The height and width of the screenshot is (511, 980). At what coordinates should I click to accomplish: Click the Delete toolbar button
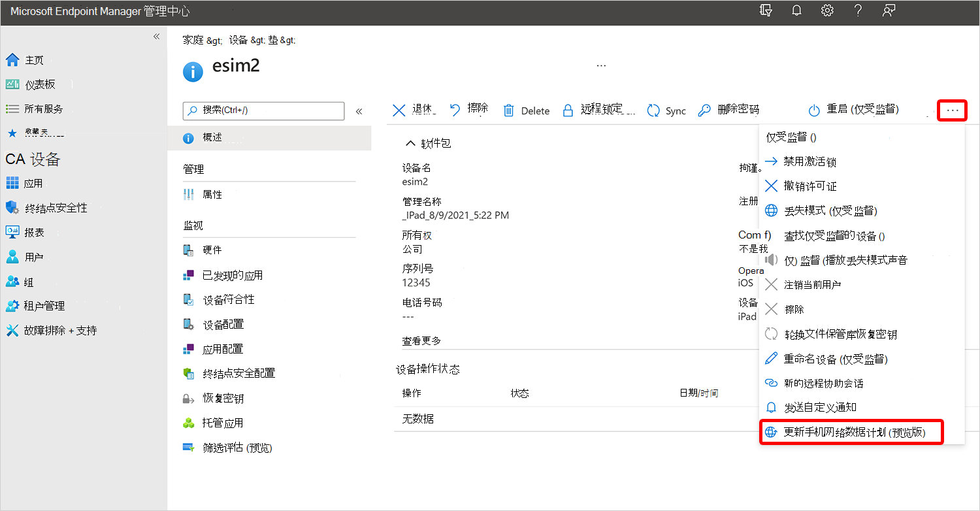coord(526,110)
